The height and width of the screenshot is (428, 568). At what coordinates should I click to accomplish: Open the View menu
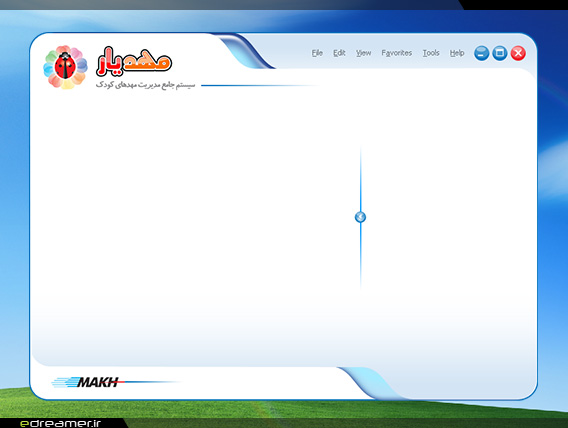(x=363, y=53)
